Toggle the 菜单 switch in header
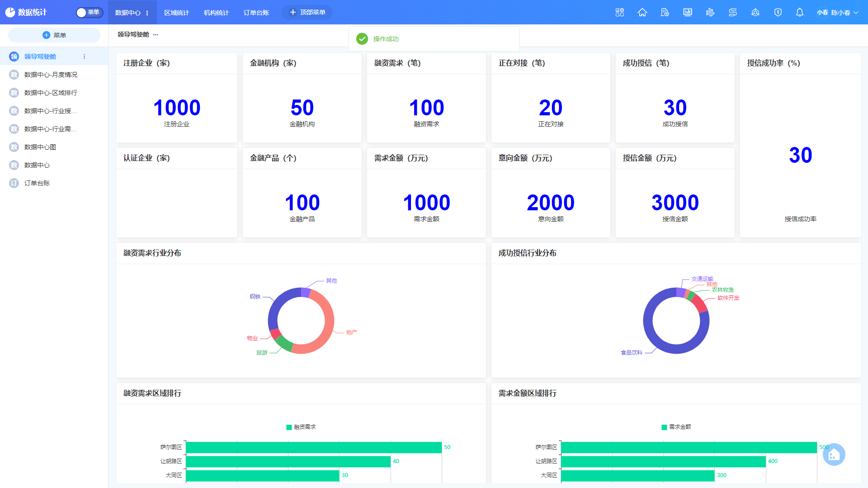 pos(90,12)
